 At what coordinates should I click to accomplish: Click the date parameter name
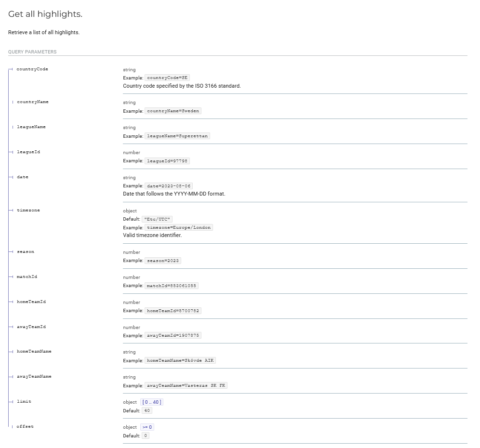pos(23,177)
